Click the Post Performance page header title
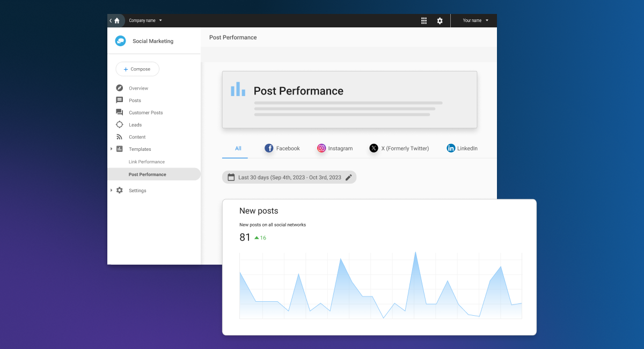The height and width of the screenshot is (349, 644). (x=233, y=38)
